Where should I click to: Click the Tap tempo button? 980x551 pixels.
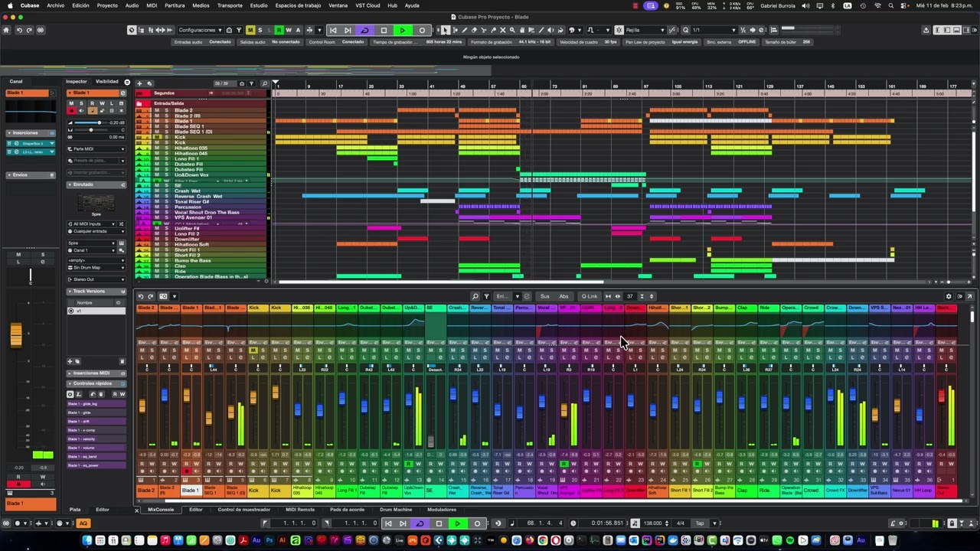(699, 523)
